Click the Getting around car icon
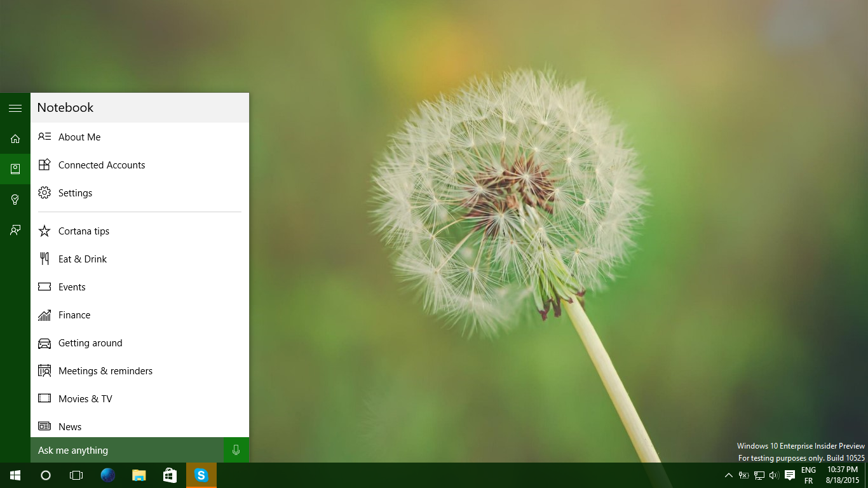868x488 pixels. point(44,343)
